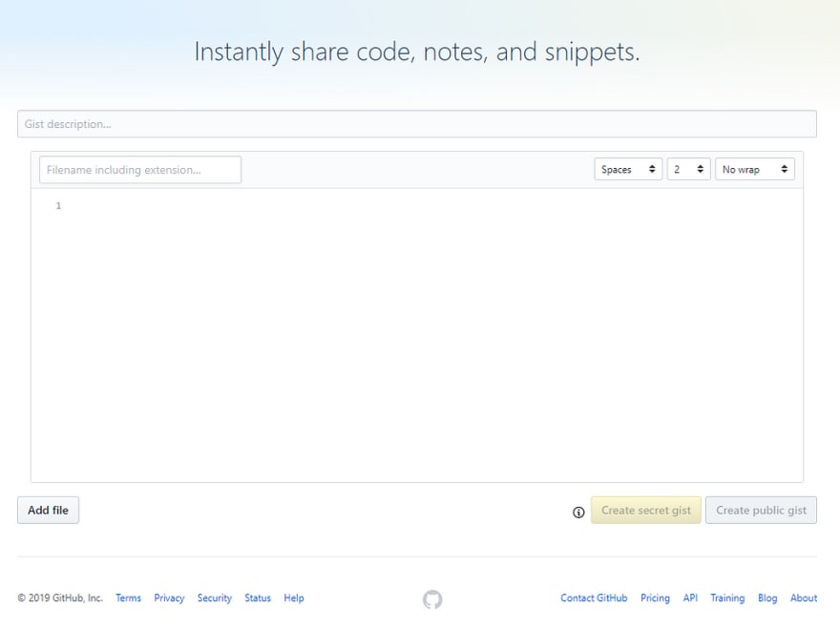The image size is (840, 629).
Task: Open the Status footer link
Action: click(258, 598)
